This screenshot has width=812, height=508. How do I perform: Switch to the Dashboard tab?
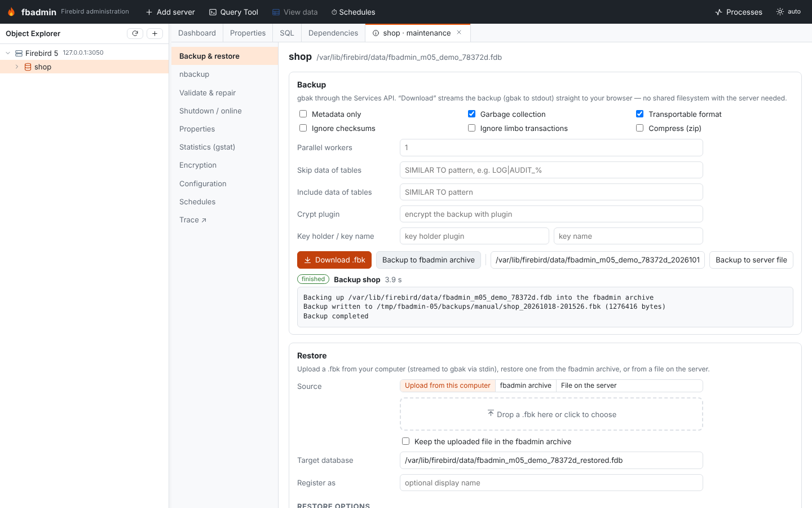(197, 33)
